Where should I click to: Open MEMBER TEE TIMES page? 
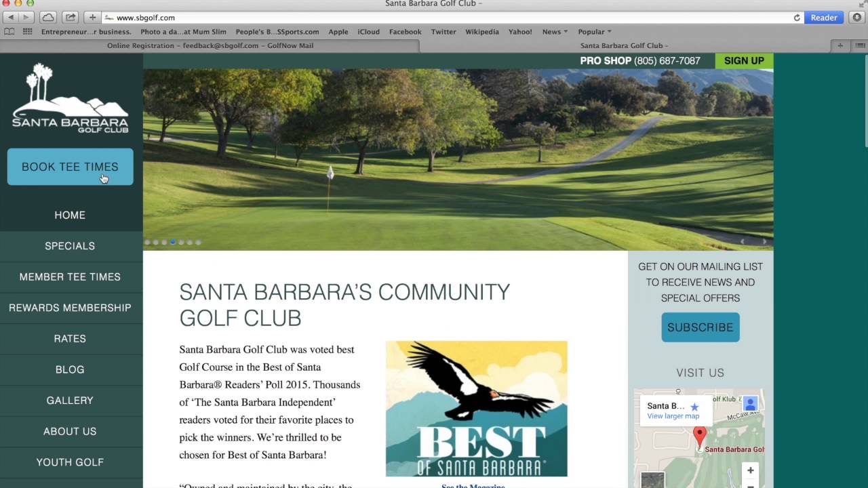pos(70,277)
